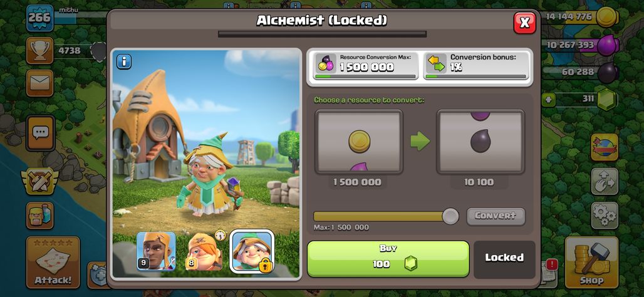Click the resource amount slider handle
The width and height of the screenshot is (644, 297).
pyautogui.click(x=450, y=216)
